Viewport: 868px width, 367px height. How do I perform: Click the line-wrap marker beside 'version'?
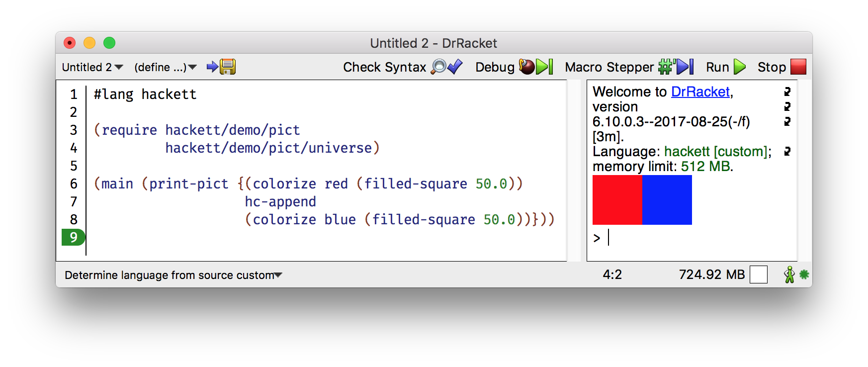point(787,106)
